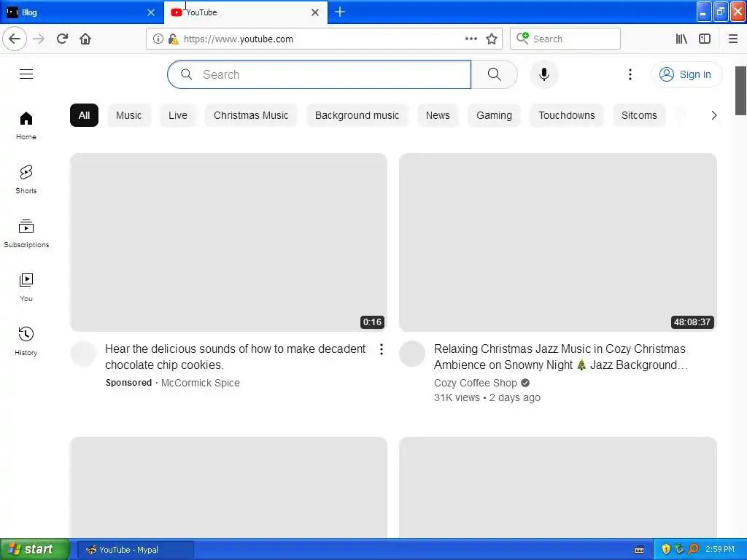Filter by Gaming chip
This screenshot has height=560, width=747.
[x=494, y=115]
